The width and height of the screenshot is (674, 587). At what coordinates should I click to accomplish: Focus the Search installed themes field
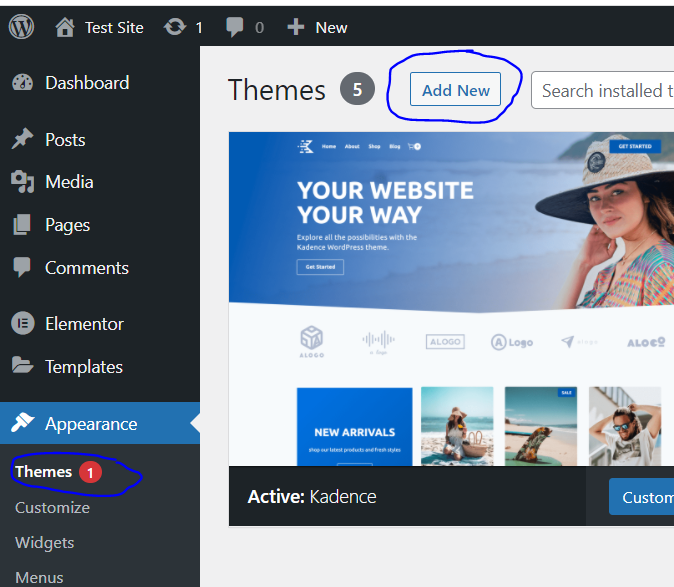pos(603,90)
